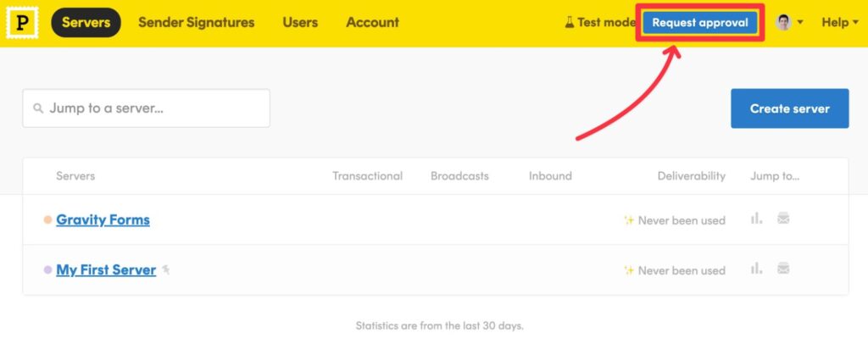Click the Create server button
Image resolution: width=868 pixels, height=355 pixels.
pos(789,108)
